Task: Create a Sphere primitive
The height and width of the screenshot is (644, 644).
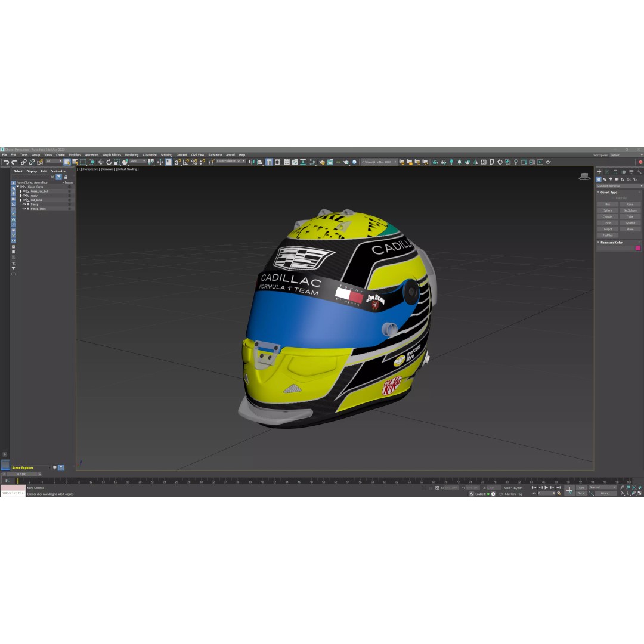Action: pyautogui.click(x=608, y=210)
